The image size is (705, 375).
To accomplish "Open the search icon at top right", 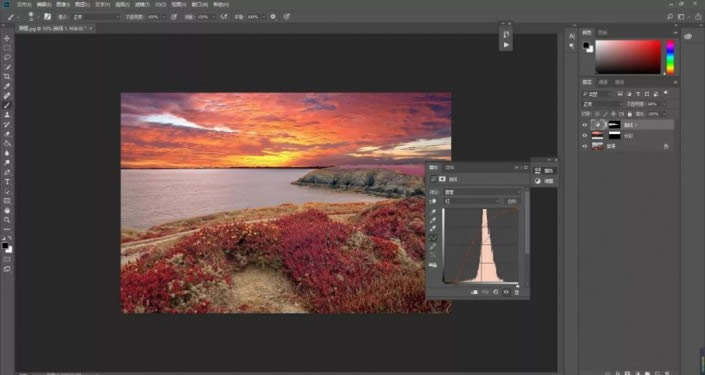I will 670,17.
